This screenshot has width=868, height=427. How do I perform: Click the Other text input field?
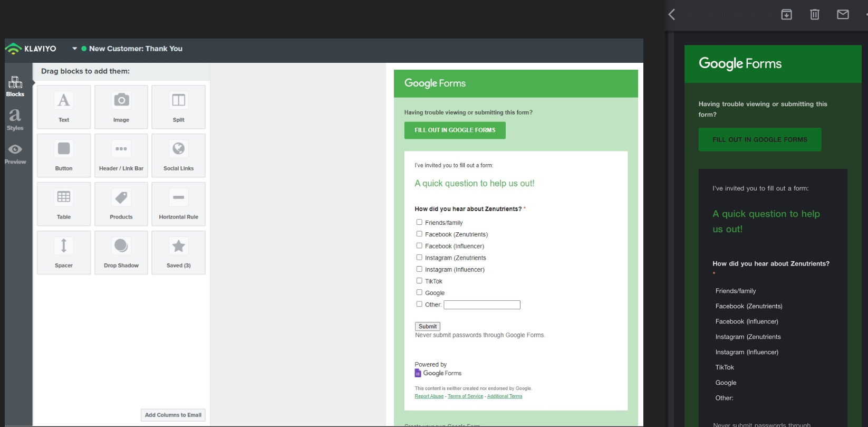point(482,305)
